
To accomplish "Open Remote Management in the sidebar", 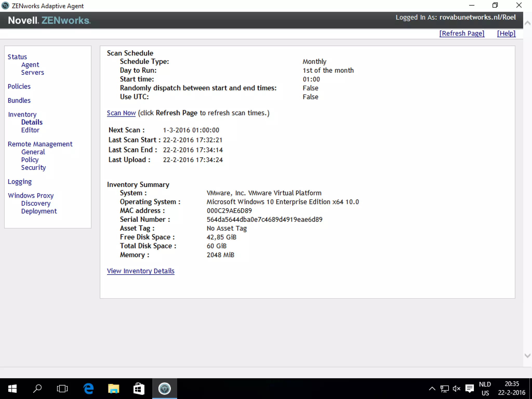I will point(40,144).
